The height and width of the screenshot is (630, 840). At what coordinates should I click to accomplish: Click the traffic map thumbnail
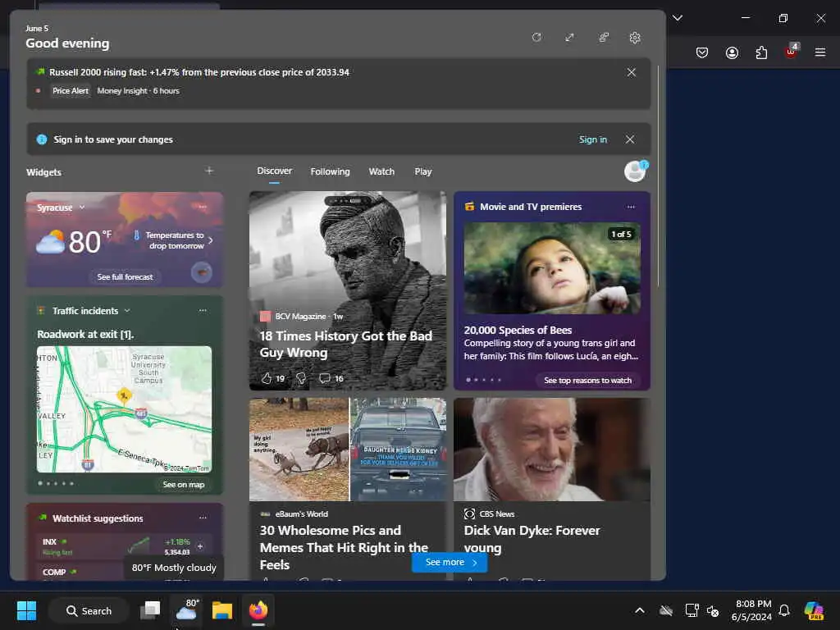[x=125, y=409]
